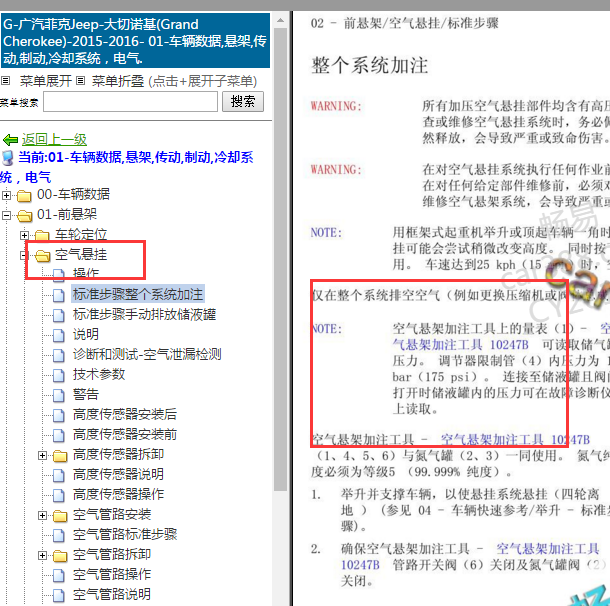Click the 车轮定位 folder icon
The height and width of the screenshot is (606, 610).
[42, 235]
